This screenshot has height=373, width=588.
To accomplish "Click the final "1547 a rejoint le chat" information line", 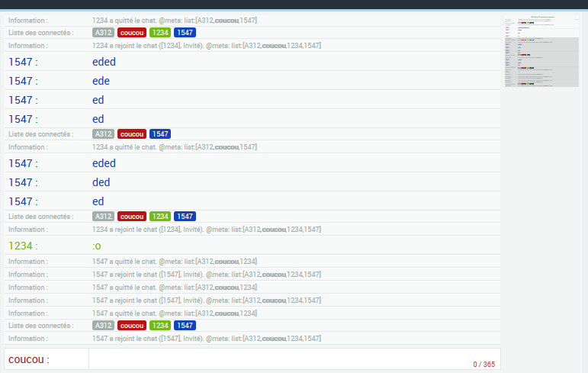I will (x=206, y=338).
